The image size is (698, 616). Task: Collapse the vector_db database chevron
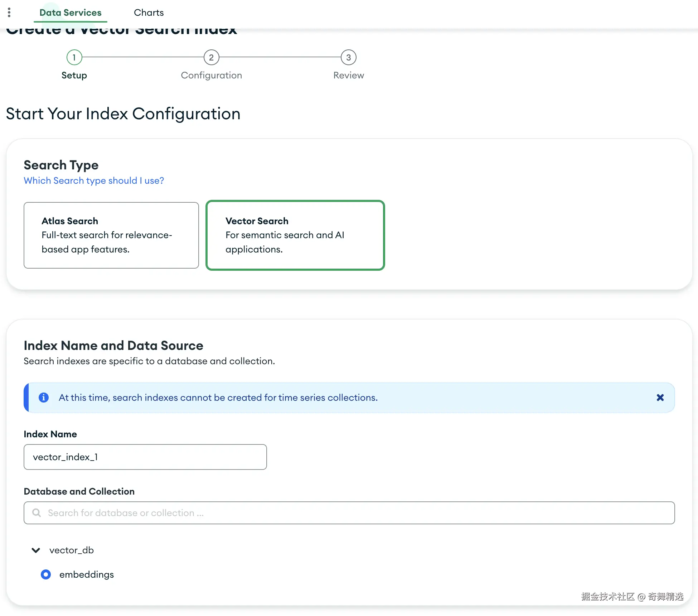pos(36,550)
